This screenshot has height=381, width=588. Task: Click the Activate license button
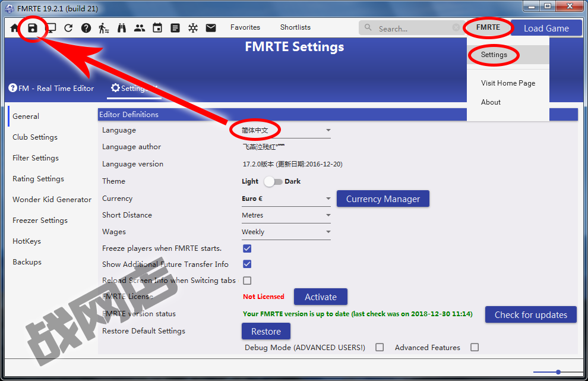tap(321, 297)
